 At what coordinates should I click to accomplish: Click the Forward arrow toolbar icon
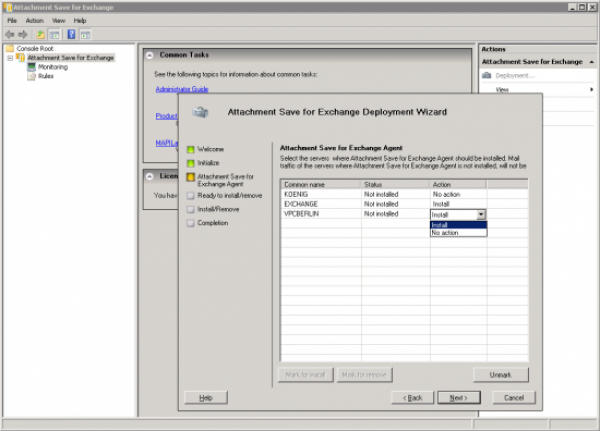[22, 33]
